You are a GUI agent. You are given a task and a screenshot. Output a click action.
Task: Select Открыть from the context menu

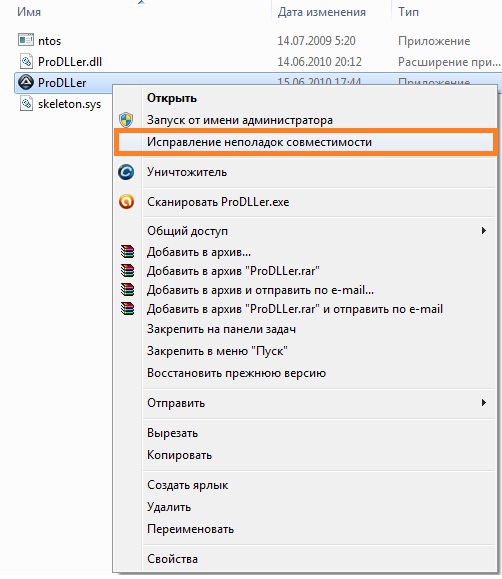coord(172,98)
